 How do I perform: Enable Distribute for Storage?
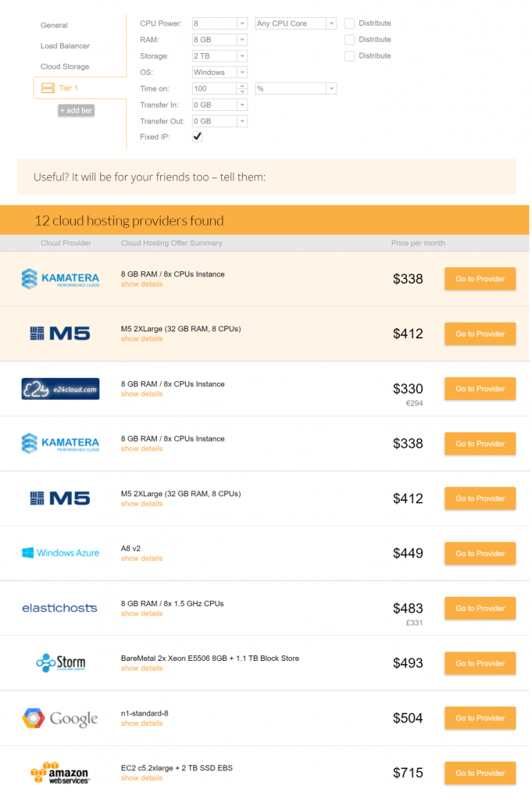350,56
